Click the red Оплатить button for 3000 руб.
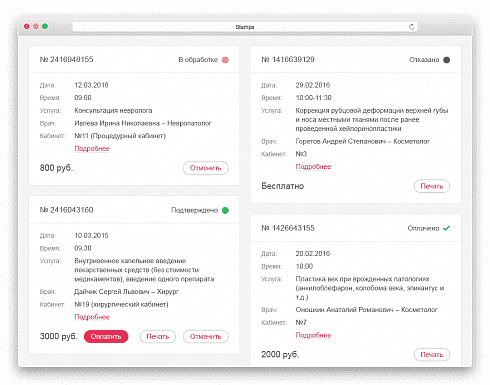The image size is (490, 385). (106, 337)
